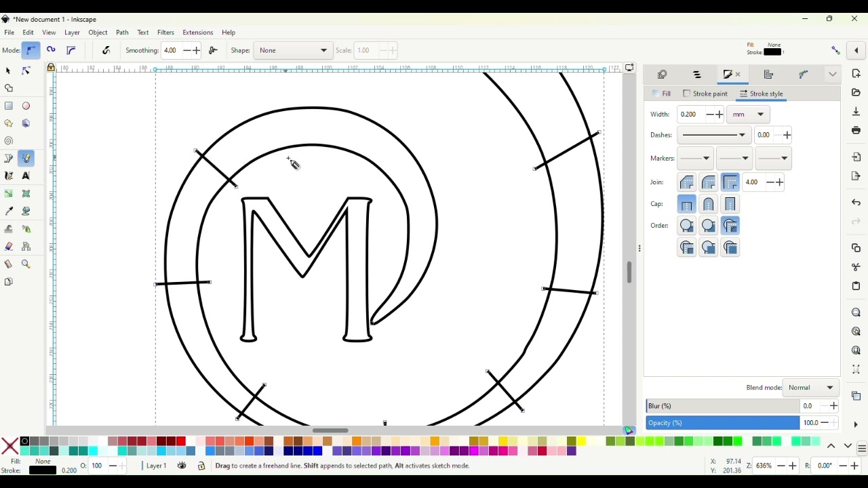
Task: Open the Extensions menu
Action: tap(198, 33)
